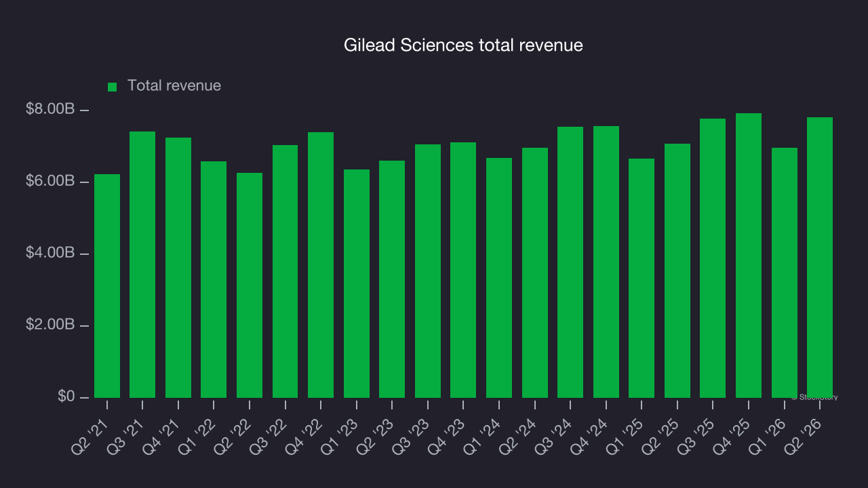Select the $2.00B y-axis label

pyautogui.click(x=50, y=325)
